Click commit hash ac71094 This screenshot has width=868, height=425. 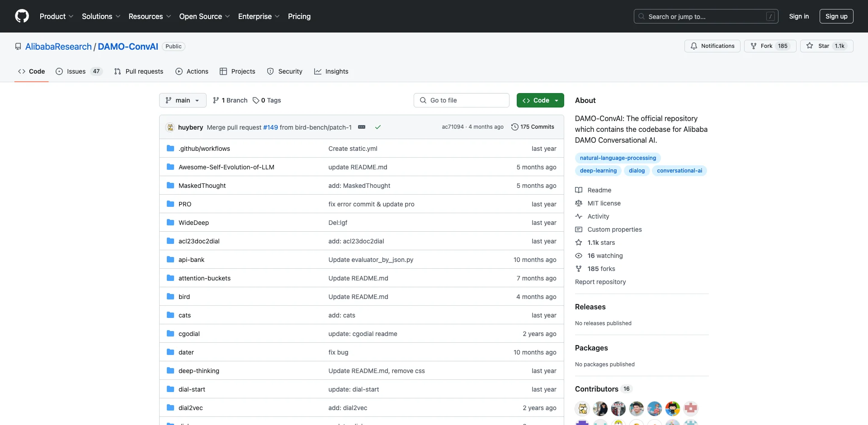453,127
